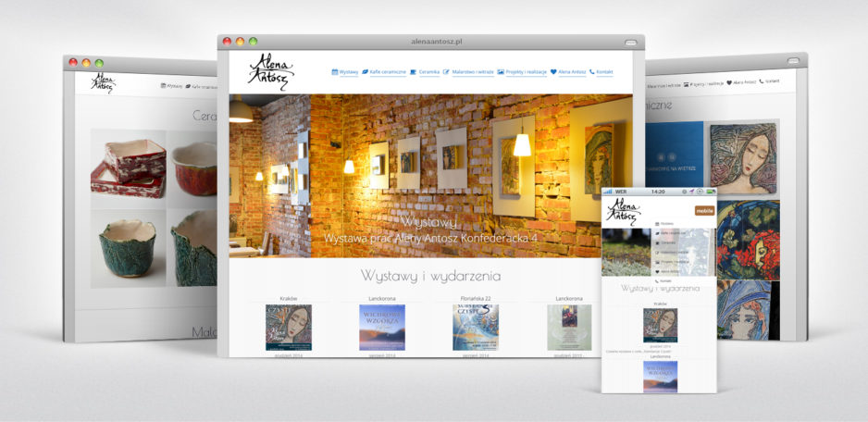Image resolution: width=868 pixels, height=422 pixels.
Task: Click the phone icon beside Kontakt
Action: [x=592, y=71]
